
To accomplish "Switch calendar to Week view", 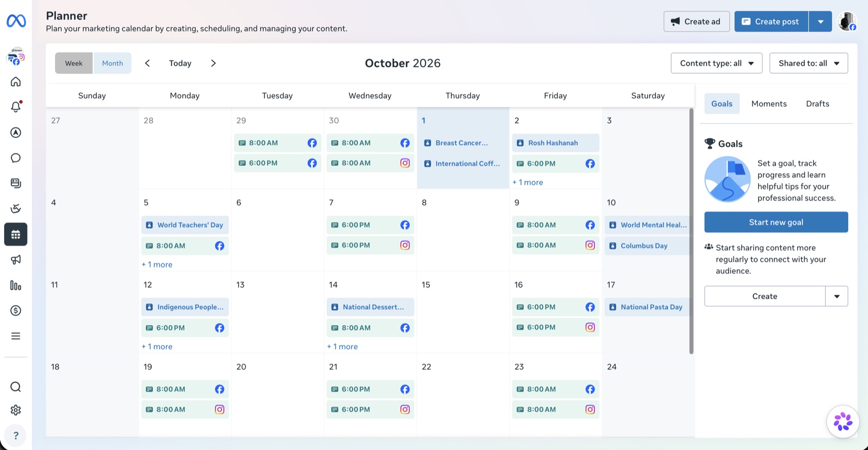I will tap(74, 63).
